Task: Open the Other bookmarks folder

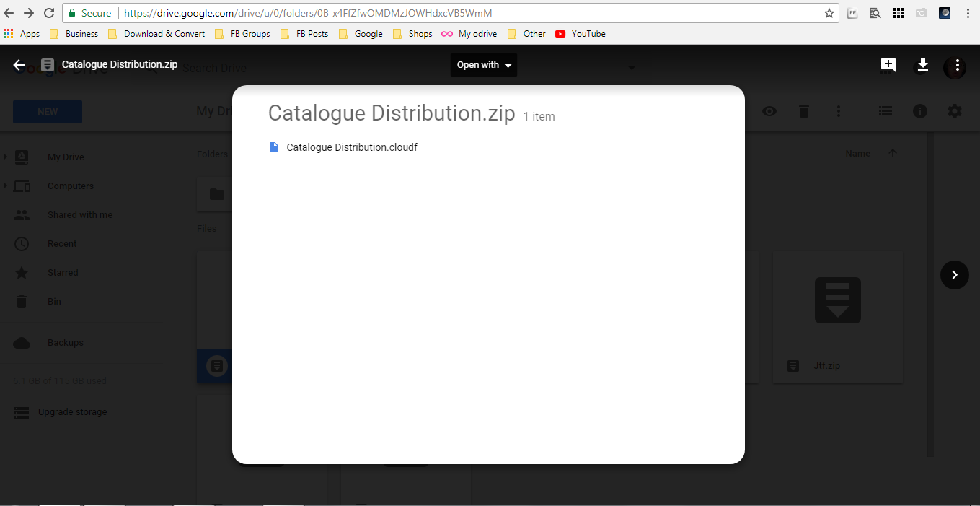Action: 527,34
